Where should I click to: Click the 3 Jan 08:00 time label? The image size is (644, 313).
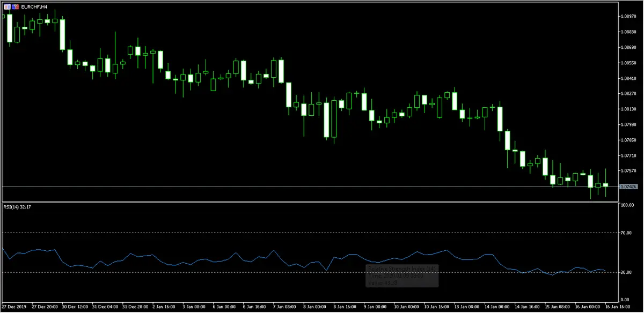tap(195, 308)
